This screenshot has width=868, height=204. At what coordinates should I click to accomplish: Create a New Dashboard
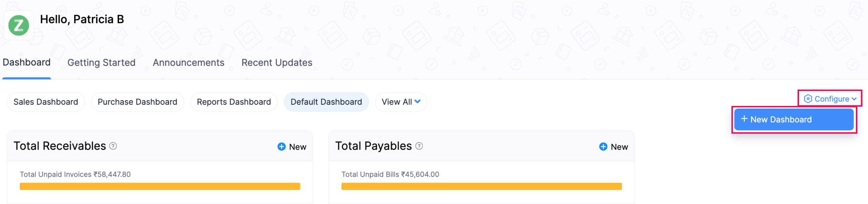point(793,120)
